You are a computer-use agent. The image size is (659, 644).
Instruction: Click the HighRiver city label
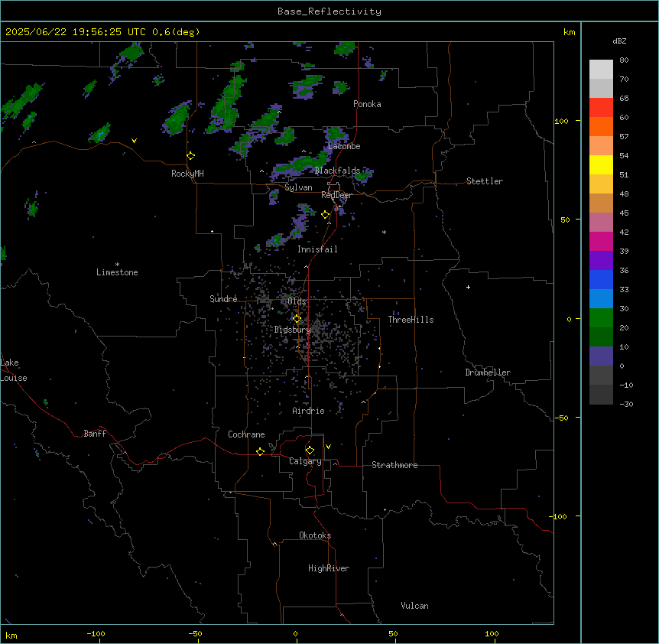329,568
